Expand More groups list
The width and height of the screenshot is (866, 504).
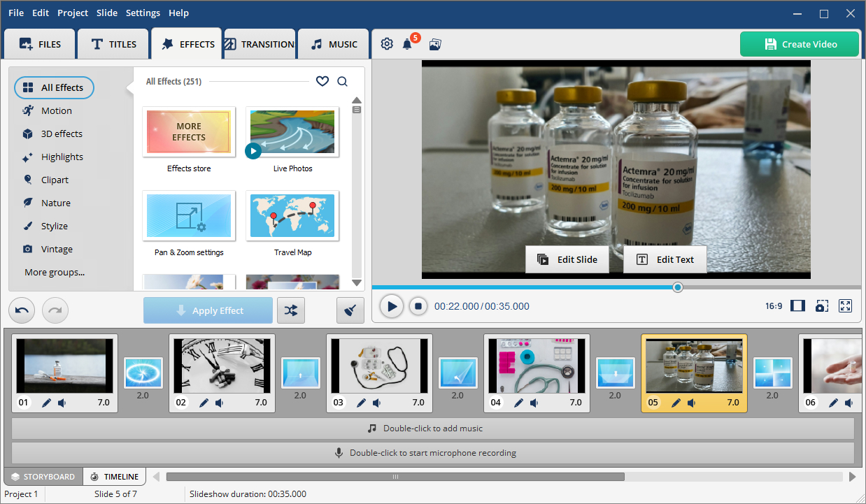(x=55, y=272)
